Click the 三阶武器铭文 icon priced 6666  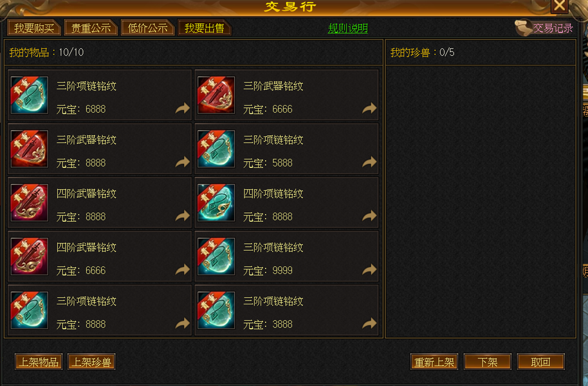pos(216,95)
